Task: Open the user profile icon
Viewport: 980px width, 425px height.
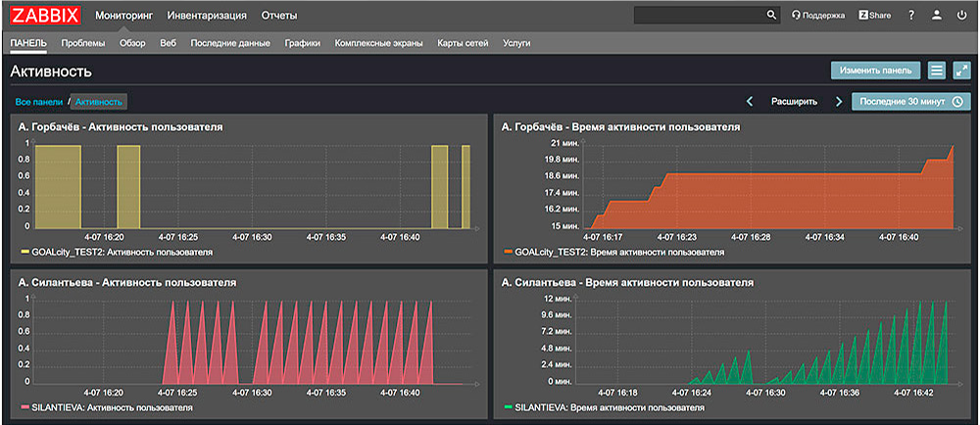Action: point(937,16)
